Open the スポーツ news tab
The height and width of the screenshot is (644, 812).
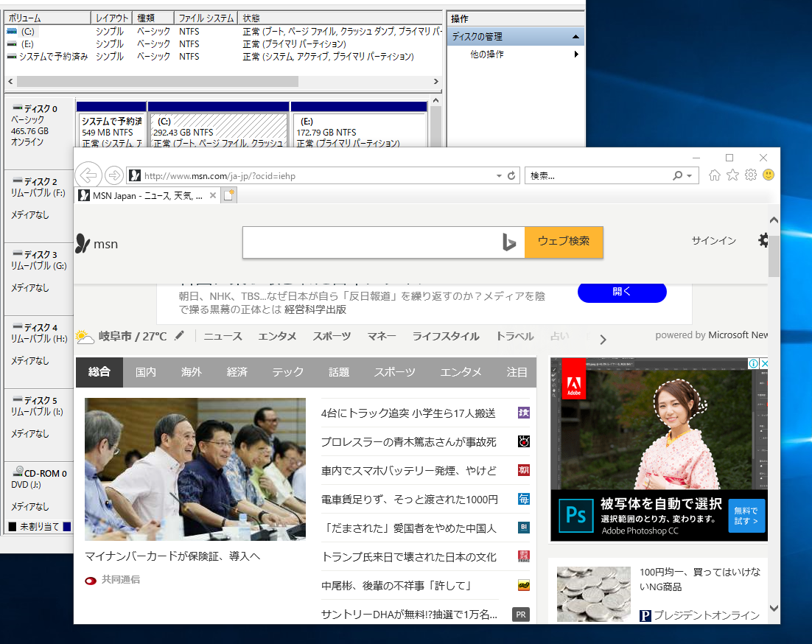(395, 371)
